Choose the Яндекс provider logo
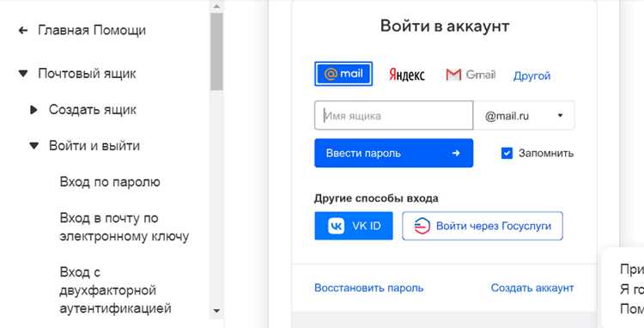This screenshot has height=328, width=644. 407,75
